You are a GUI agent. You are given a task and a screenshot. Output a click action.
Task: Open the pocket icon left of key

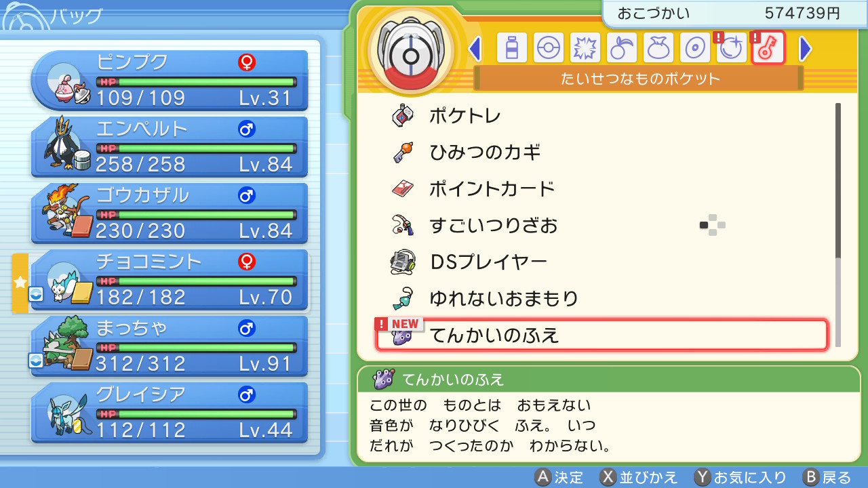(x=731, y=48)
